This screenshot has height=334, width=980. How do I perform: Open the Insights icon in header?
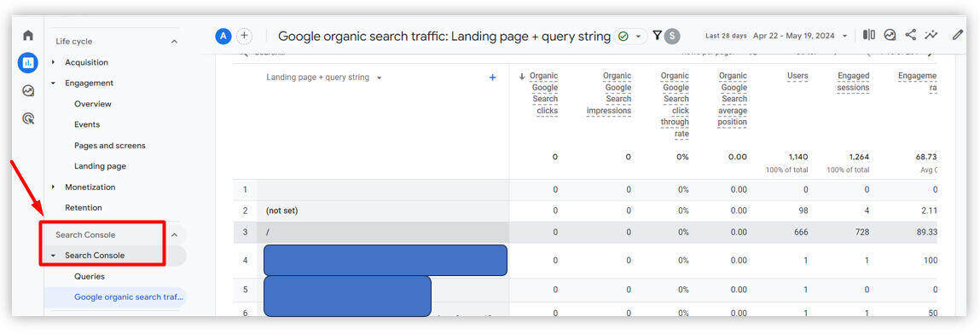pos(890,35)
